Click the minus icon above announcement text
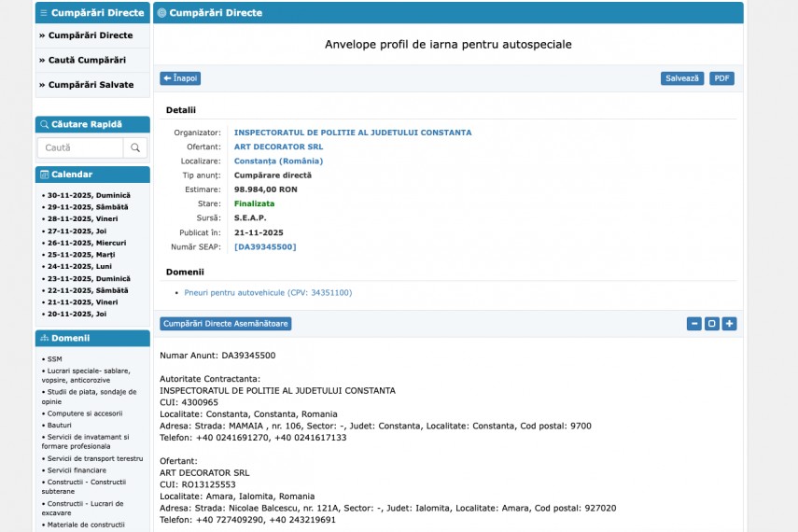This screenshot has height=532, width=798. [x=693, y=324]
